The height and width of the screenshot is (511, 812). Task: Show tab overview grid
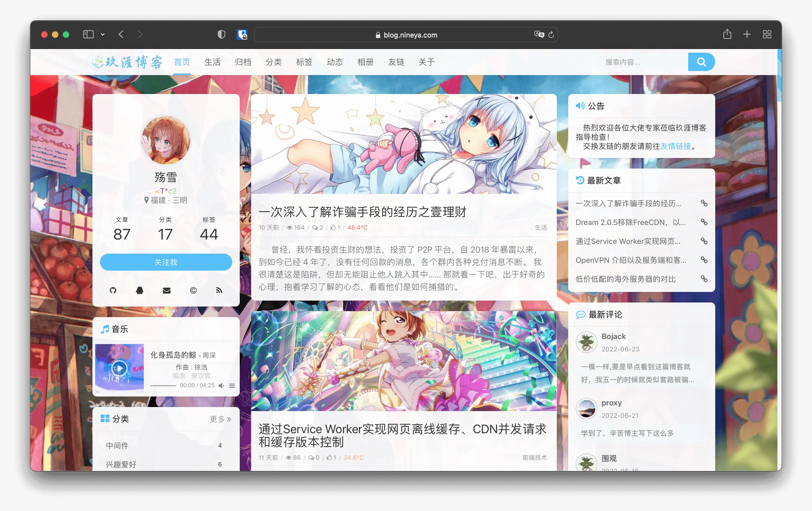point(767,34)
